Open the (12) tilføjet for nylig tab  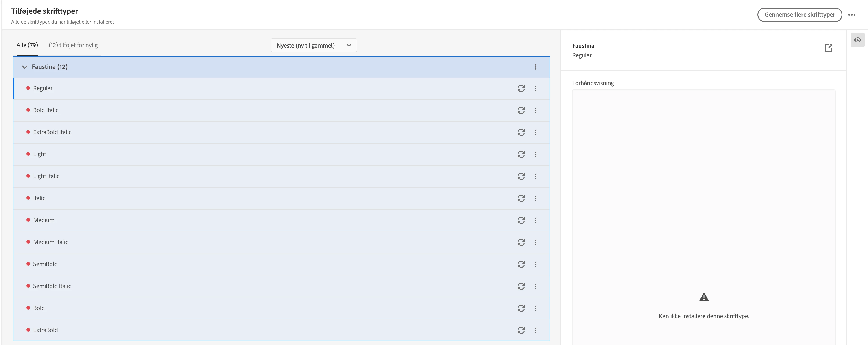73,45
